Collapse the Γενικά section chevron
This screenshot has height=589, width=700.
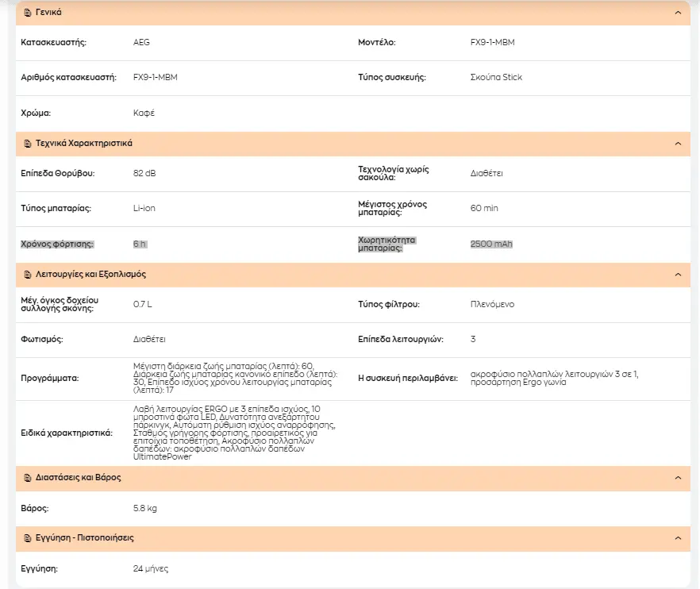[678, 13]
